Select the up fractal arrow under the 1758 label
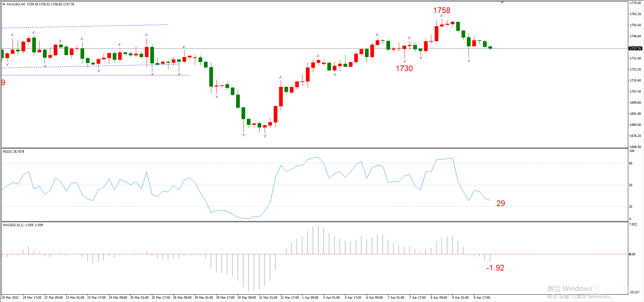 442,16
